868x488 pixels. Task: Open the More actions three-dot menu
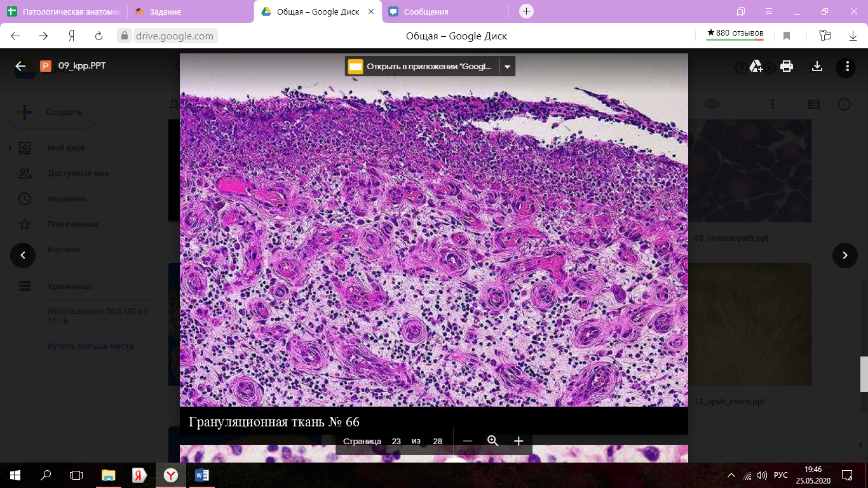click(846, 66)
